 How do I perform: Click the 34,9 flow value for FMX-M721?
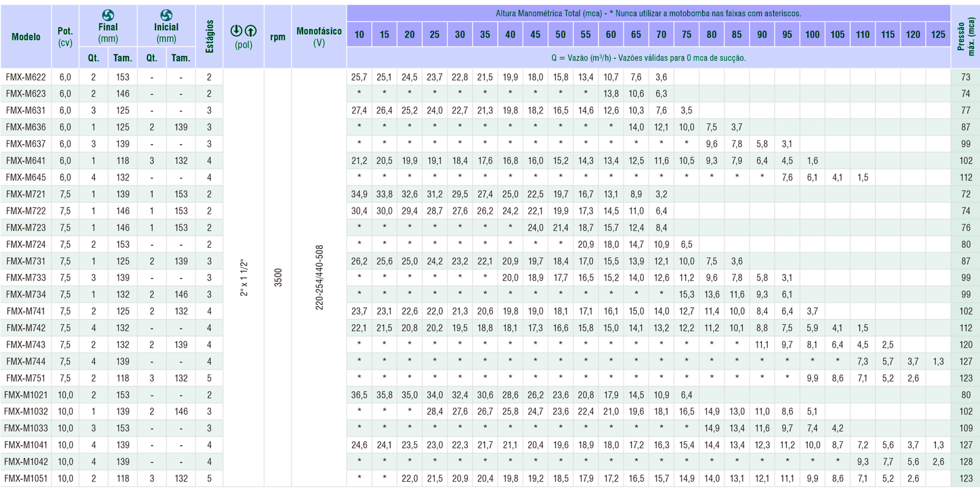359,194
